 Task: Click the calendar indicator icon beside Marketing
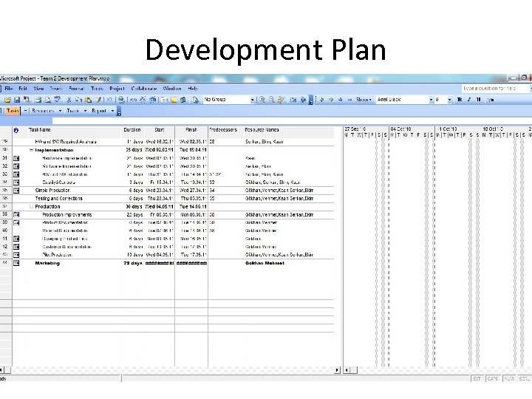(16, 263)
